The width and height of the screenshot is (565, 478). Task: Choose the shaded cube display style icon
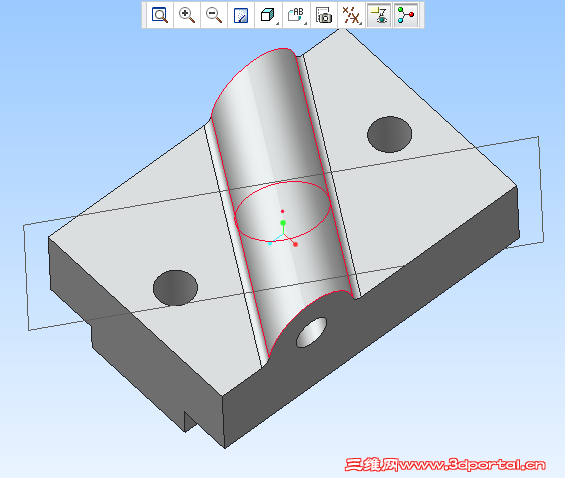(267, 15)
